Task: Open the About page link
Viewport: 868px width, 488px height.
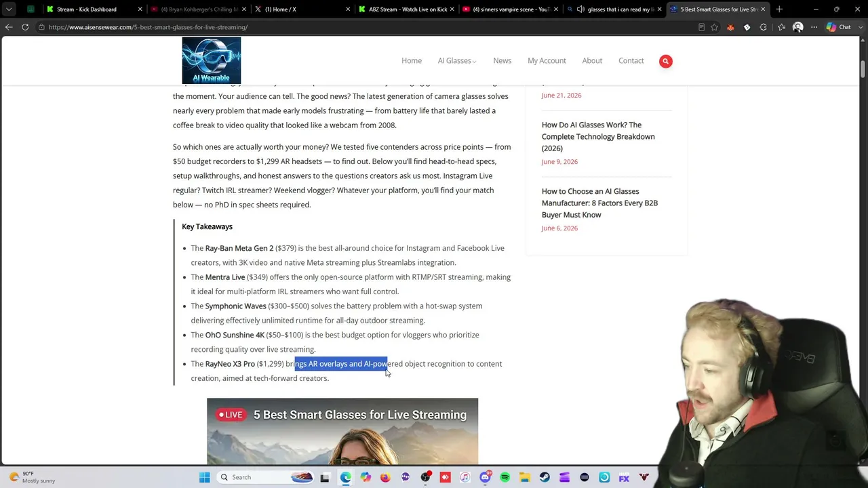Action: coord(592,61)
